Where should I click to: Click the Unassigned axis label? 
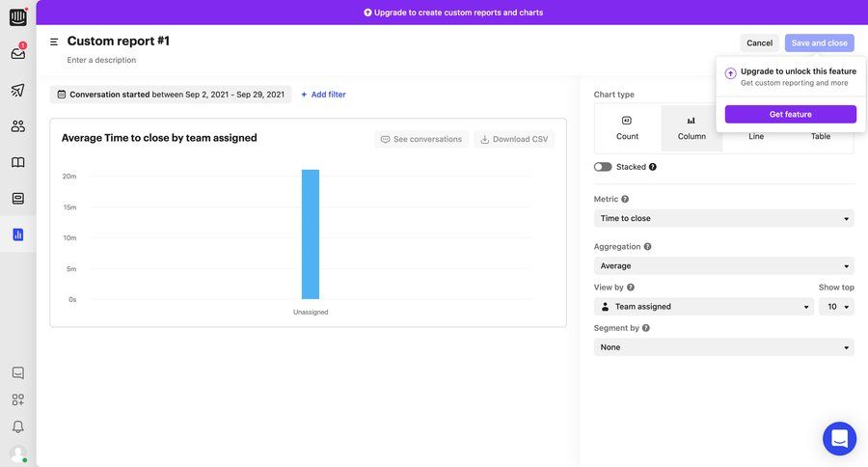pyautogui.click(x=311, y=312)
